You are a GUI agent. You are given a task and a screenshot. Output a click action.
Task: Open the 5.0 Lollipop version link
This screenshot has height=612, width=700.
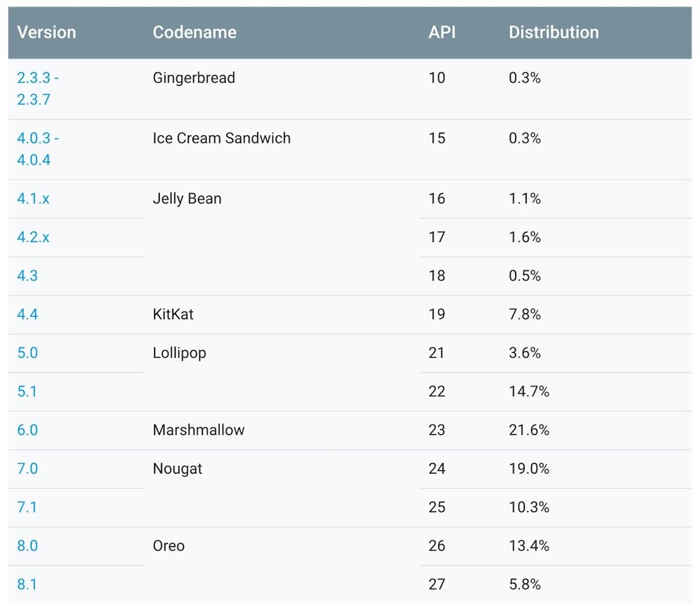[27, 353]
